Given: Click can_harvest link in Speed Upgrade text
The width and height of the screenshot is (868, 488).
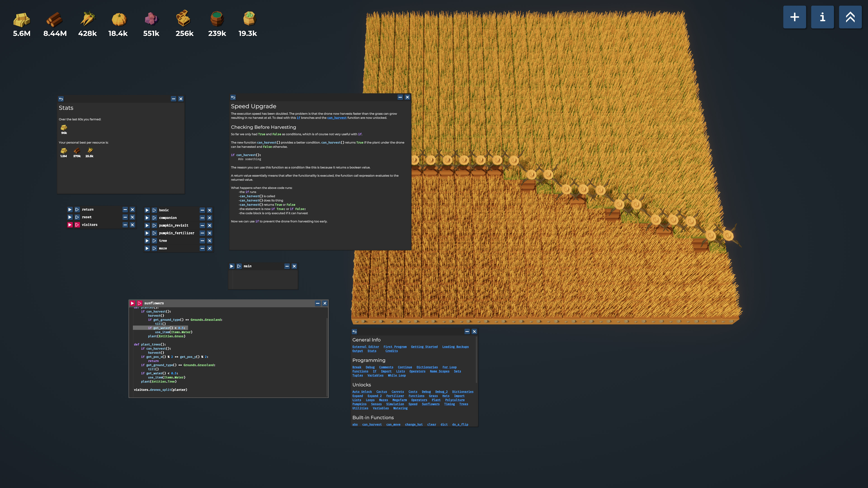Looking at the screenshot, I should [x=337, y=118].
